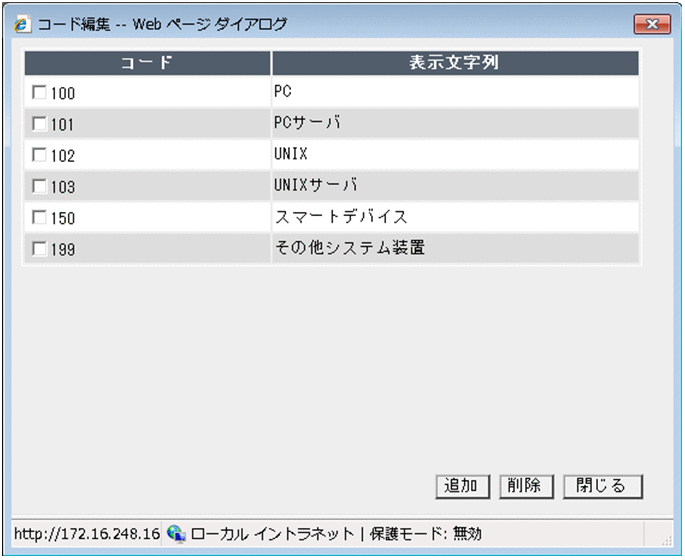The width and height of the screenshot is (685, 560).
Task: Click the 表示文字列 column header
Action: [x=455, y=63]
